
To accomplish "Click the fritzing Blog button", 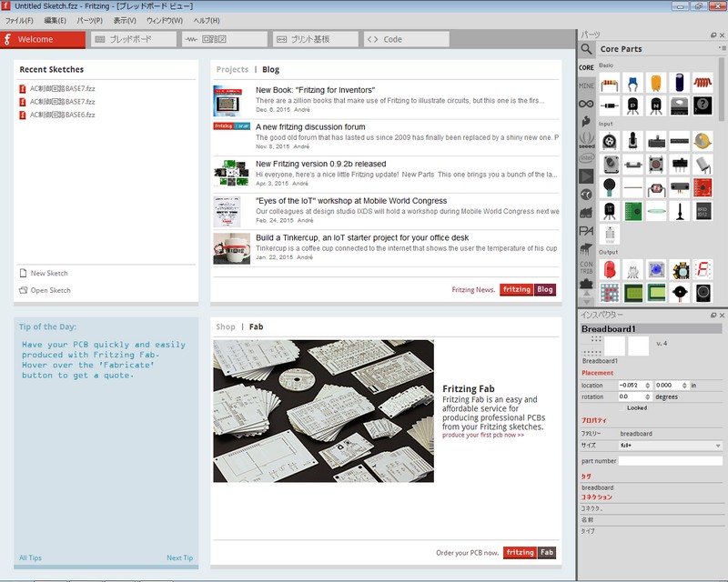I will tap(528, 289).
